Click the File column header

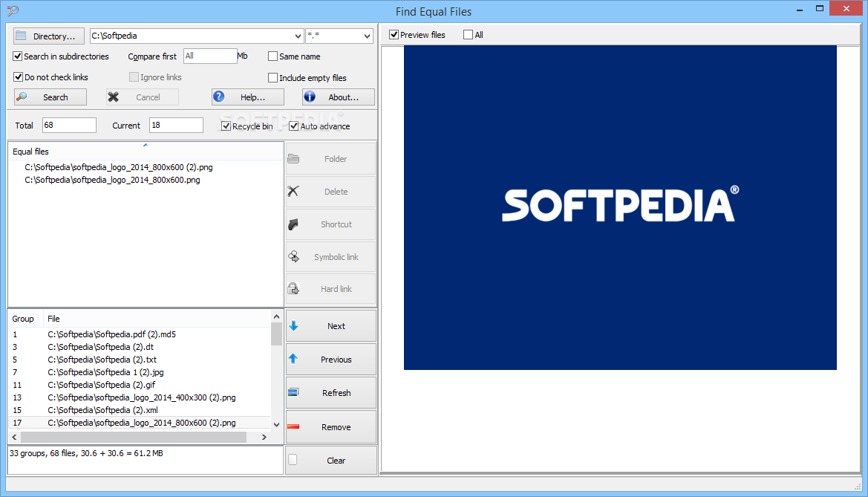coord(157,319)
